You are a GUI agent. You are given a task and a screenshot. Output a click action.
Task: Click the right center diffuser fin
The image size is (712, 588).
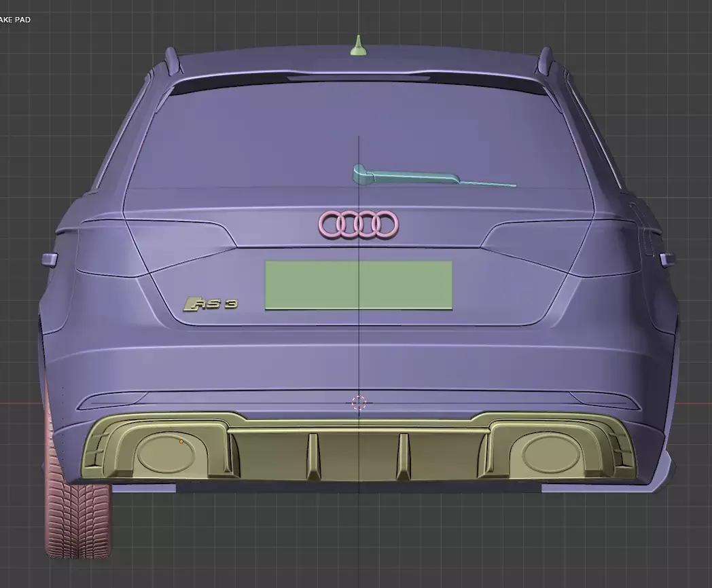(404, 458)
